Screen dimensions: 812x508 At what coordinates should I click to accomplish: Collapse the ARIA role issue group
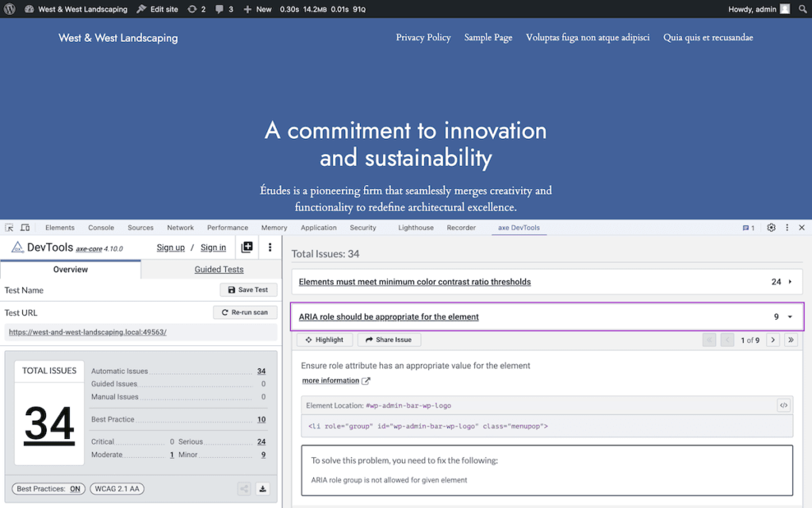(x=790, y=317)
